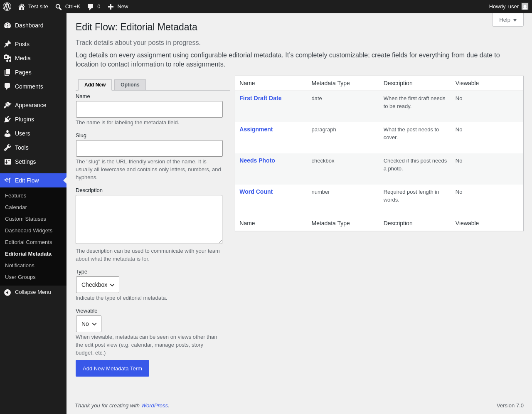Open the Ctrl+K search command icon
The height and width of the screenshot is (414, 532).
coord(59,7)
